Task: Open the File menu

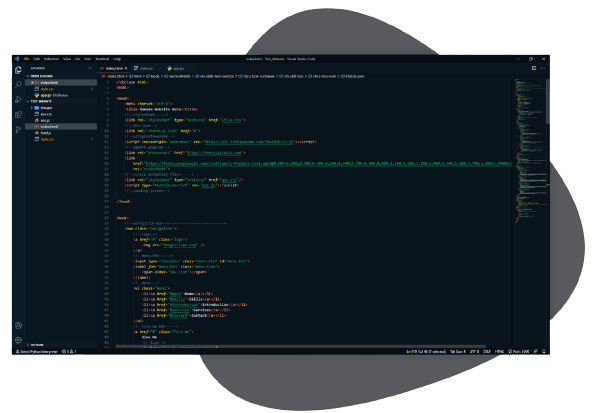Action: point(27,59)
